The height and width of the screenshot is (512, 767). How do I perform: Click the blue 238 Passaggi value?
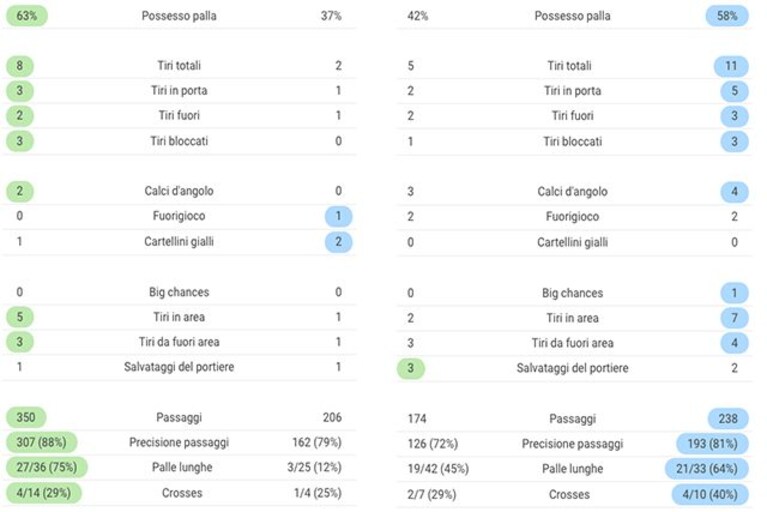(728, 419)
